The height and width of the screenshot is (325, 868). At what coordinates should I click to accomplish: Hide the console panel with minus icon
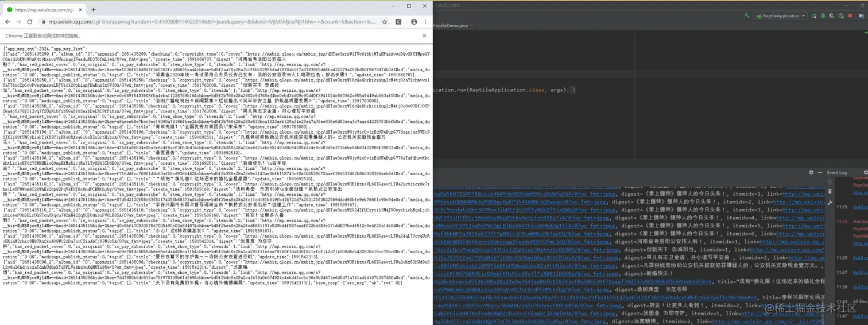[820, 172]
